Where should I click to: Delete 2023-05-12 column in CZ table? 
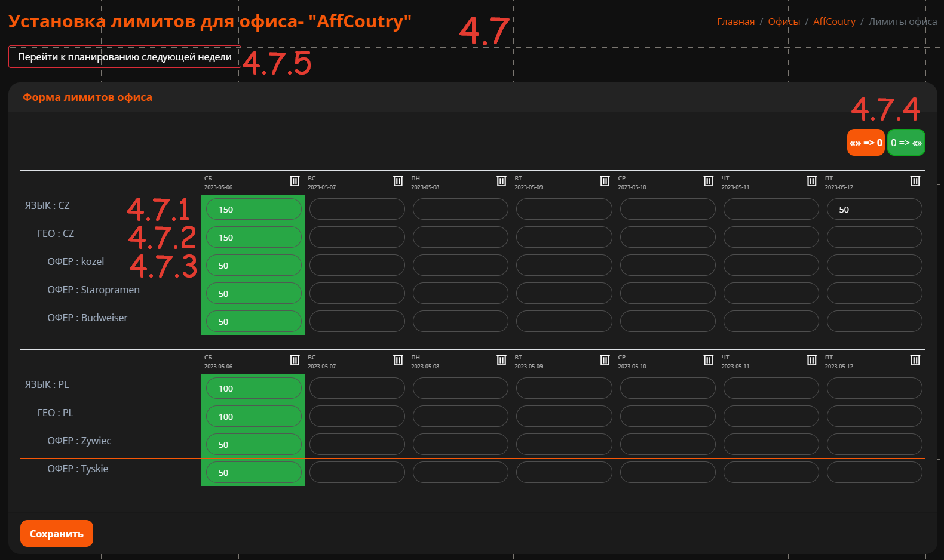click(x=915, y=181)
